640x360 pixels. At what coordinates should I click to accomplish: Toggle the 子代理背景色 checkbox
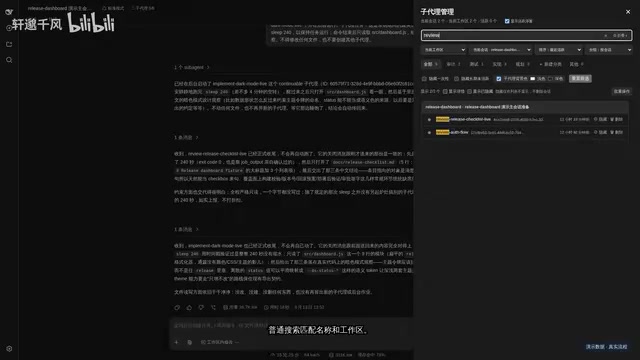(499, 79)
